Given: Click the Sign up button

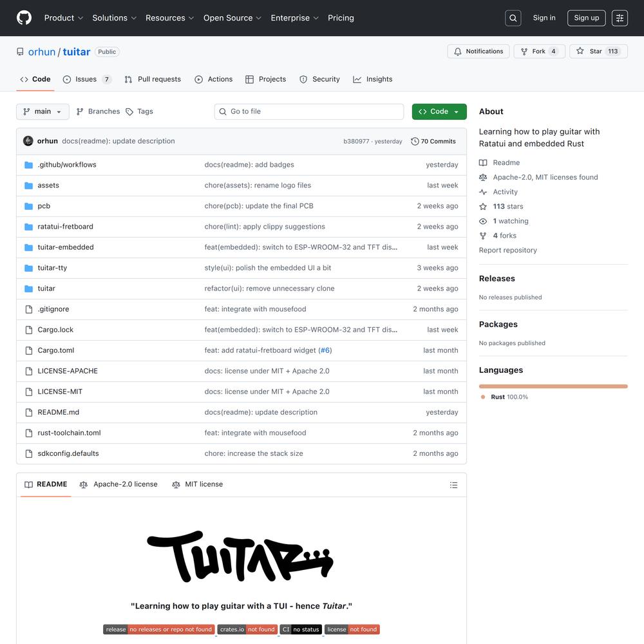Looking at the screenshot, I should (x=586, y=18).
